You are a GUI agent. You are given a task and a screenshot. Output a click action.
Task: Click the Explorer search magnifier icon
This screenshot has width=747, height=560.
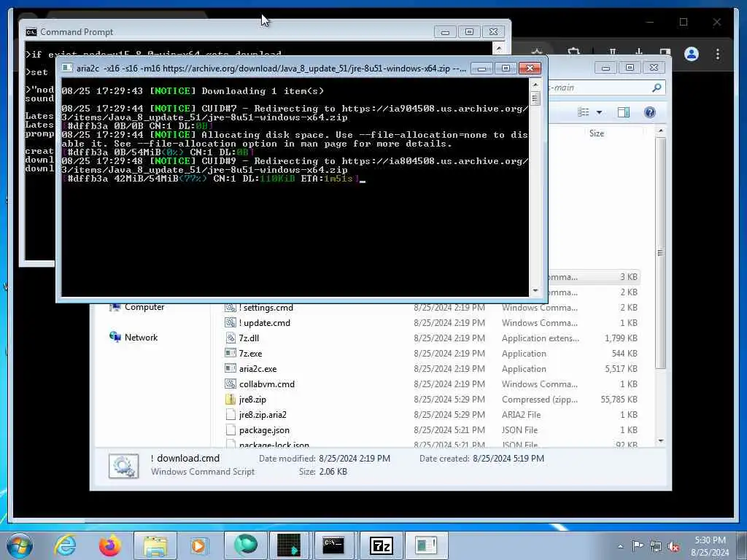(x=657, y=87)
